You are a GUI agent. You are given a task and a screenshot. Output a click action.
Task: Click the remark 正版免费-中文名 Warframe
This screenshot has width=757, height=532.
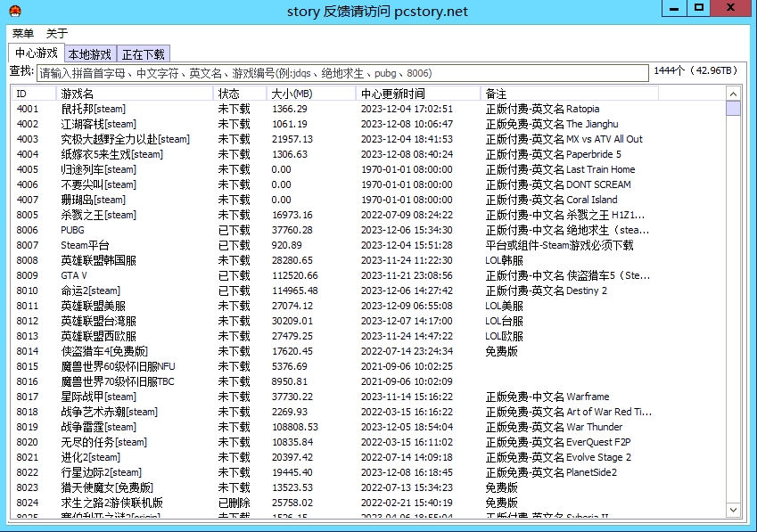click(547, 397)
